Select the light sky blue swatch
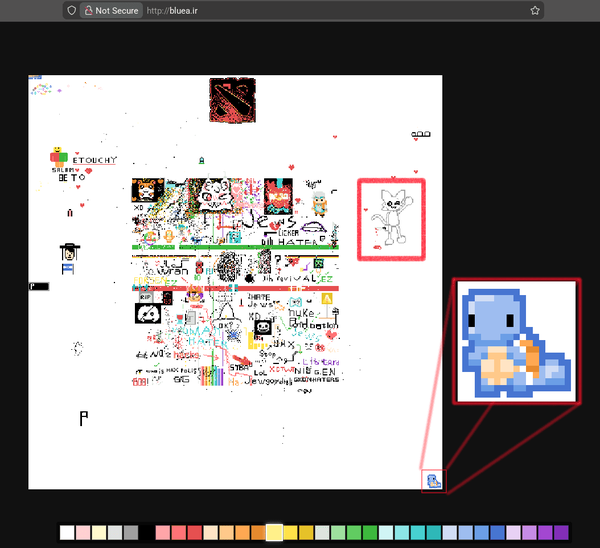The image size is (600, 548). tap(466, 532)
